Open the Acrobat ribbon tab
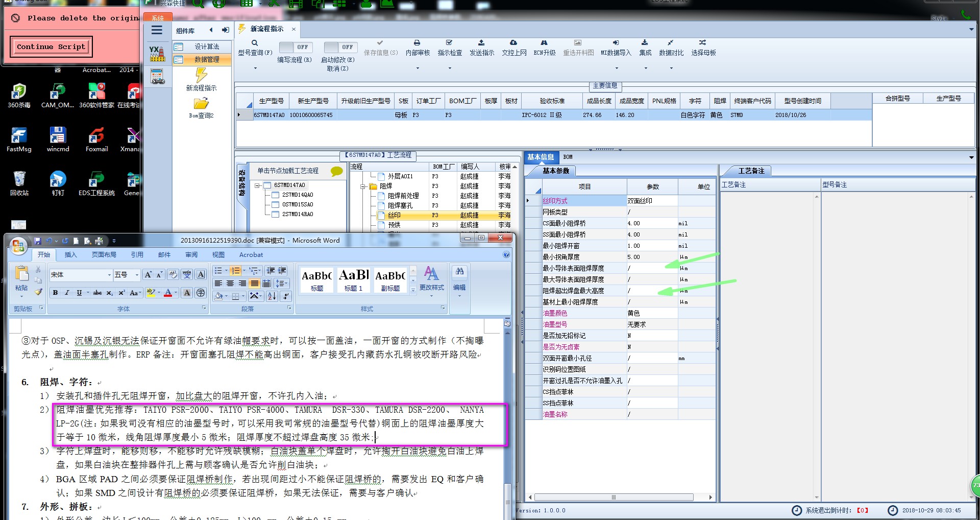This screenshot has height=520, width=980. [x=251, y=254]
